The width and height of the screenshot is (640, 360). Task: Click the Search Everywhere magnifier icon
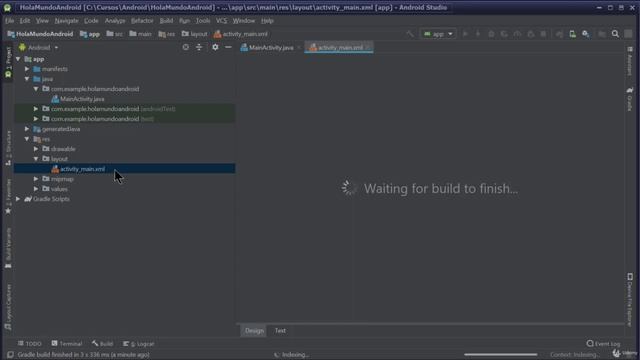pyautogui.click(x=615, y=34)
